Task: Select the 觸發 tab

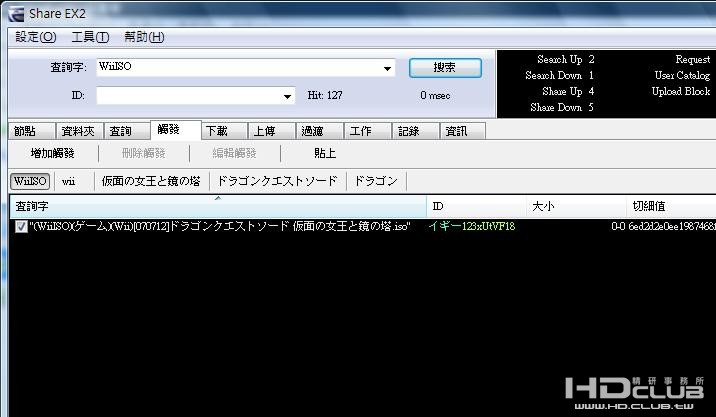Action: point(176,130)
